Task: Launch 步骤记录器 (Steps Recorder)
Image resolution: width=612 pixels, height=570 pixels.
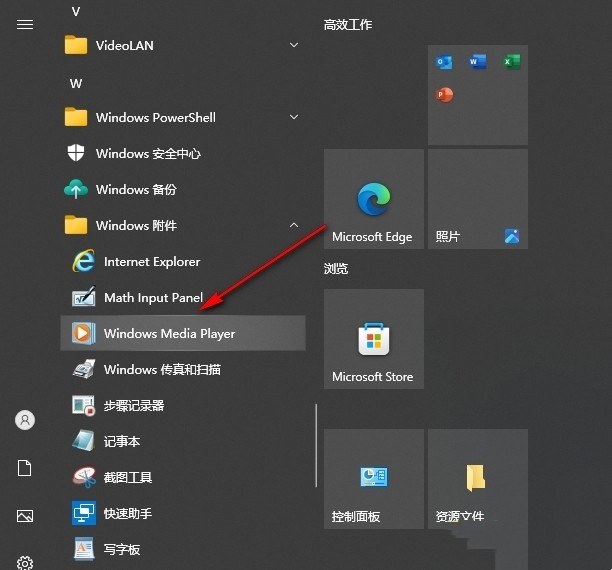Action: click(x=133, y=405)
